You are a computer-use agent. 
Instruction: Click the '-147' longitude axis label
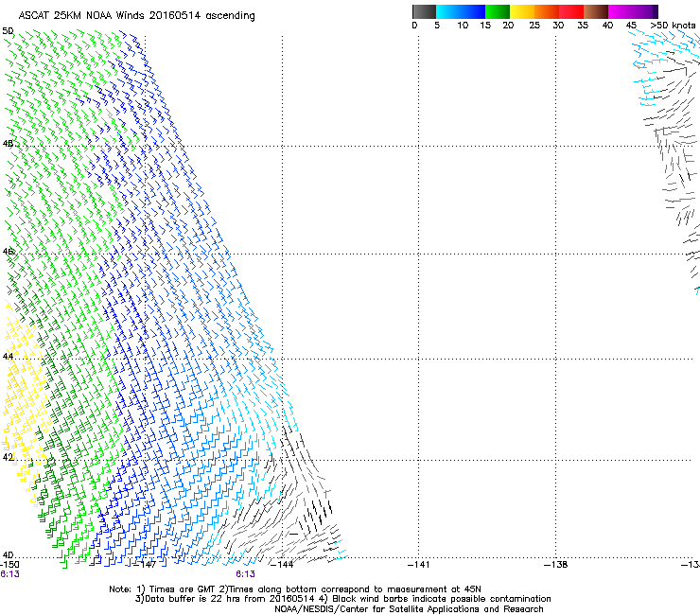click(145, 565)
